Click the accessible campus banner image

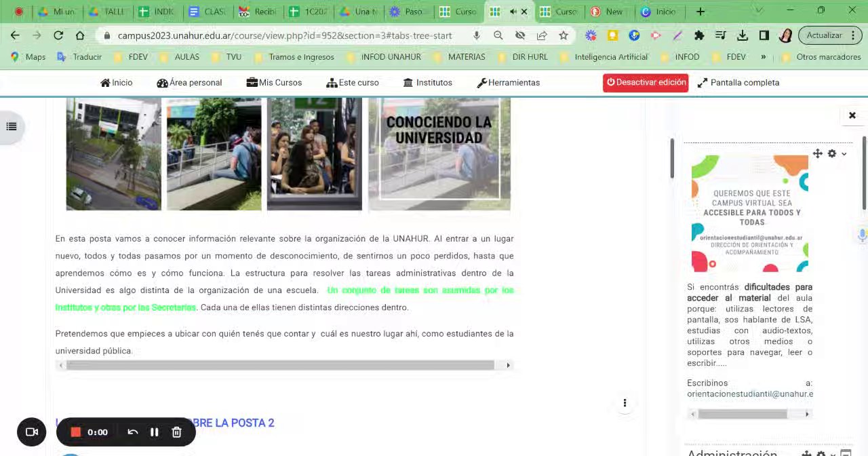750,214
